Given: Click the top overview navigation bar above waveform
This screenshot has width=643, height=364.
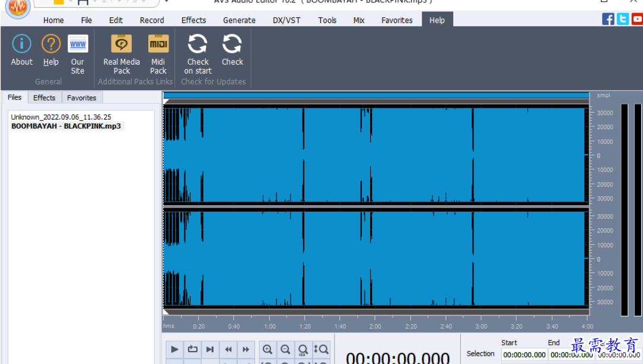Looking at the screenshot, I should 376,95.
